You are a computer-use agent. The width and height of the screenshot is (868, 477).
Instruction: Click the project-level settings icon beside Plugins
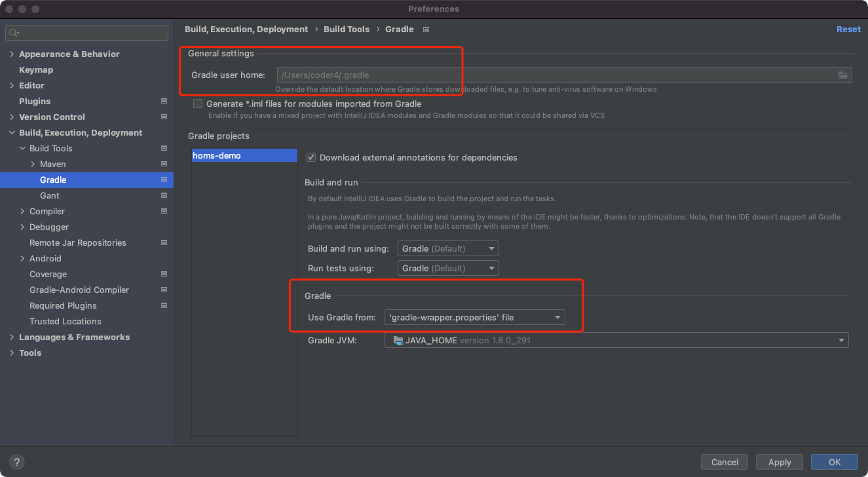click(164, 101)
